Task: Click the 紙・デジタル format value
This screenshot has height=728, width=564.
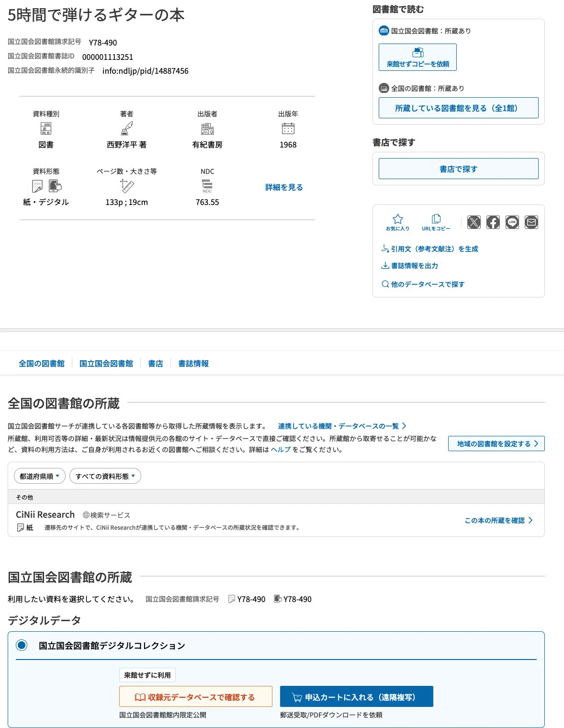Action: point(46,202)
